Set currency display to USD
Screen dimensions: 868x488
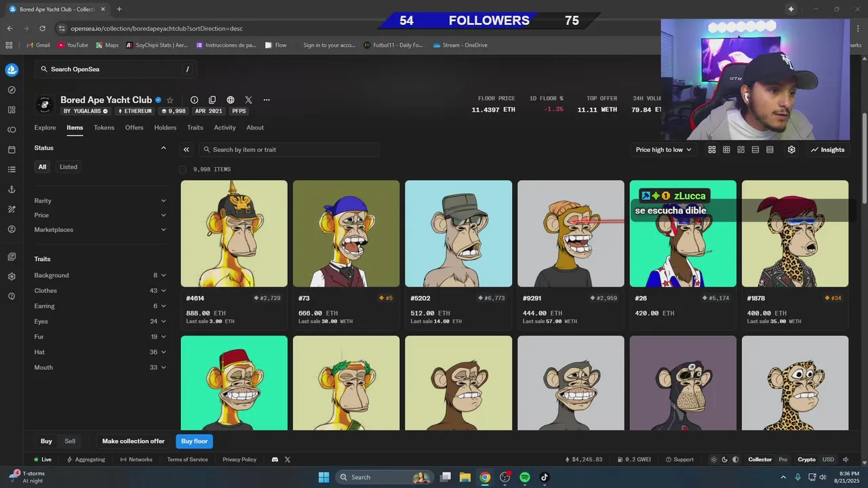pos(828,460)
